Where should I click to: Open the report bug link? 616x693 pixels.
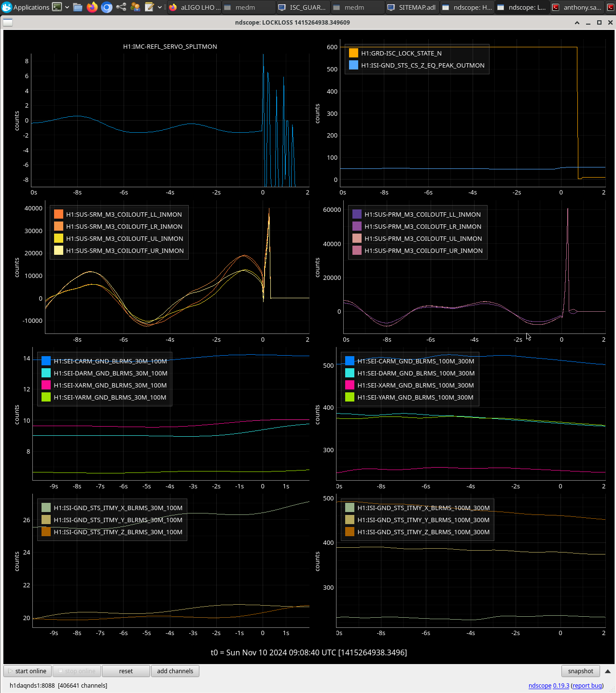tap(587, 685)
